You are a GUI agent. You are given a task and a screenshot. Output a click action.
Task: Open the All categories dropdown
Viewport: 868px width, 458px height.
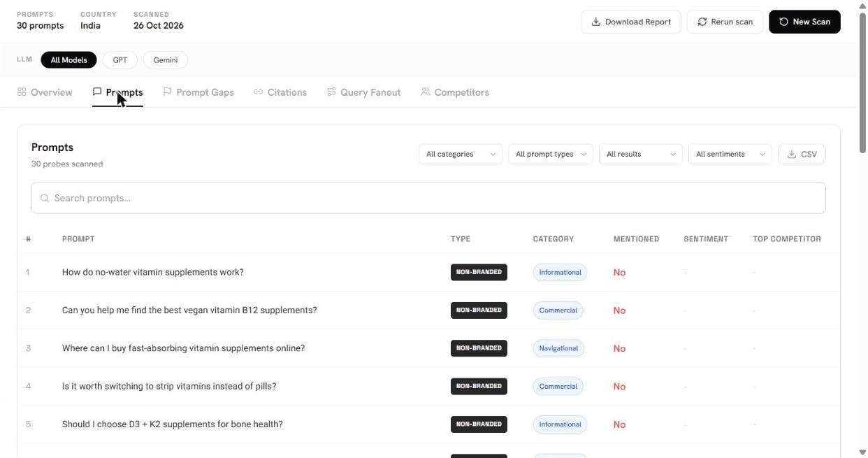click(x=461, y=154)
